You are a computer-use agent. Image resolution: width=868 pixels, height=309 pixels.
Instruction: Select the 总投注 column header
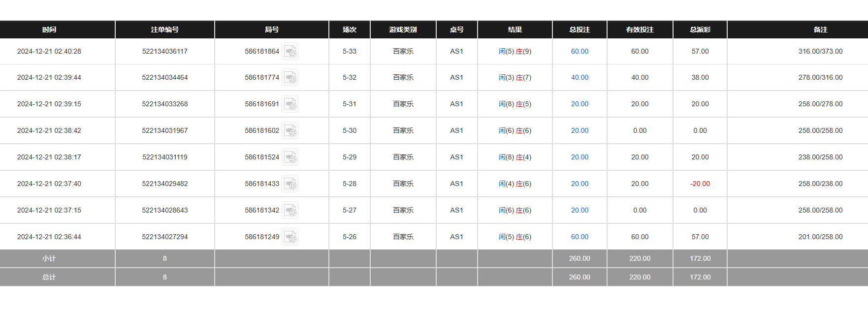tap(579, 30)
